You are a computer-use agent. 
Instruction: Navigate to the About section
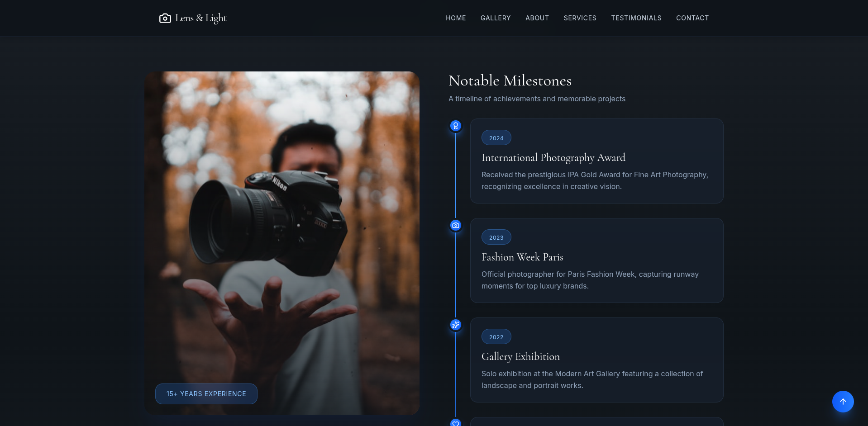pos(537,18)
